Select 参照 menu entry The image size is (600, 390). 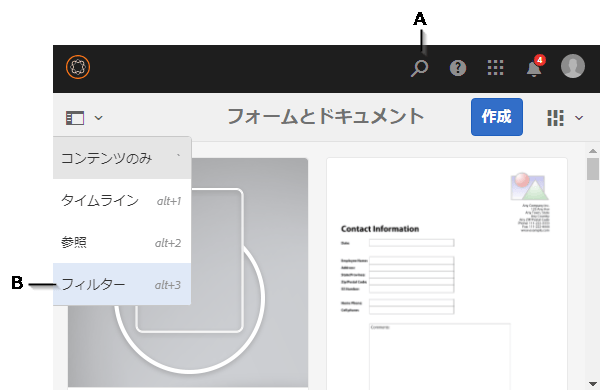122,242
